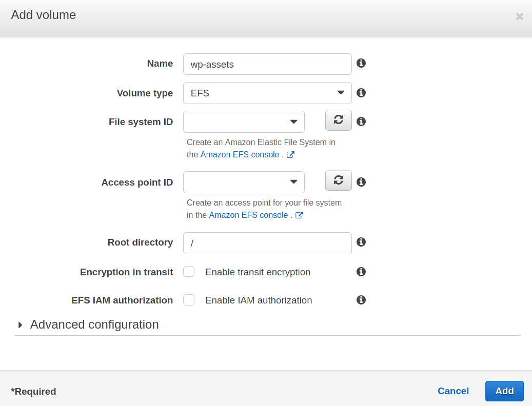Open the File system ID dropdown

pos(244,122)
